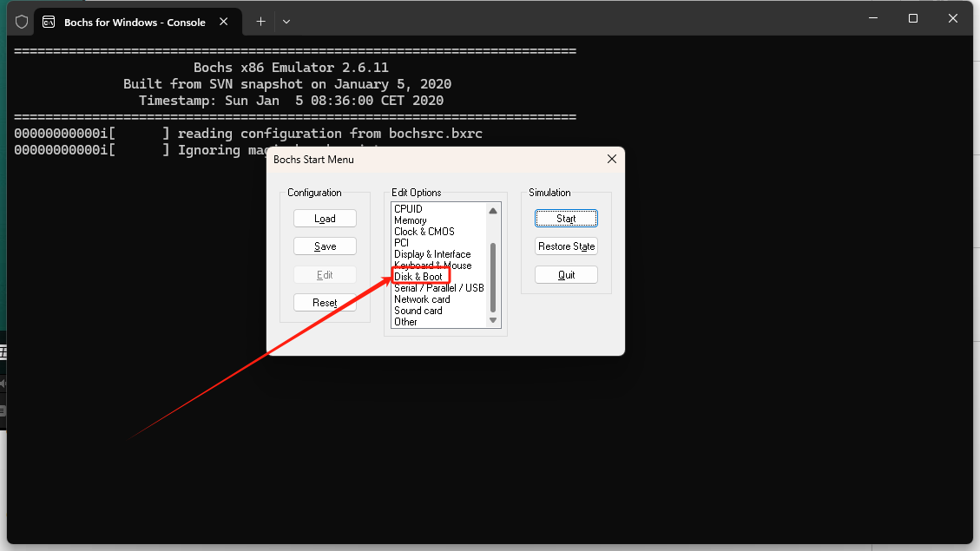Viewport: 980px width, 551px height.
Task: Select Keyboard & Mouse option
Action: click(432, 266)
